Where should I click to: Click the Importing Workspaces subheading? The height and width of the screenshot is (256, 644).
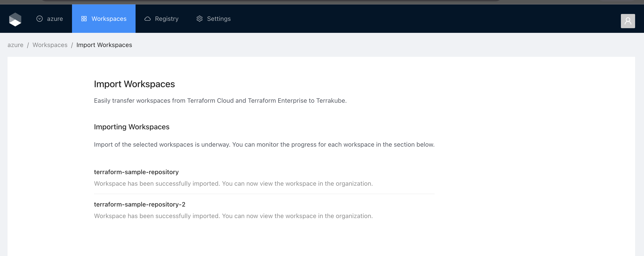[132, 127]
